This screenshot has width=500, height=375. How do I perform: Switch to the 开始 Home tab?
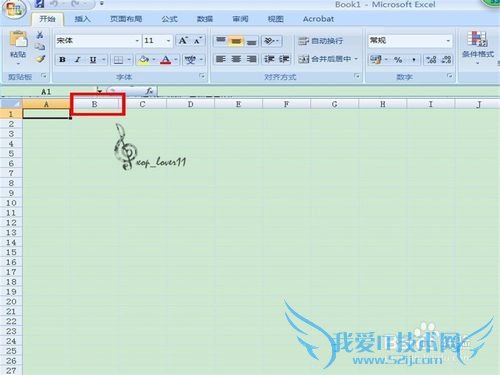click(x=47, y=19)
